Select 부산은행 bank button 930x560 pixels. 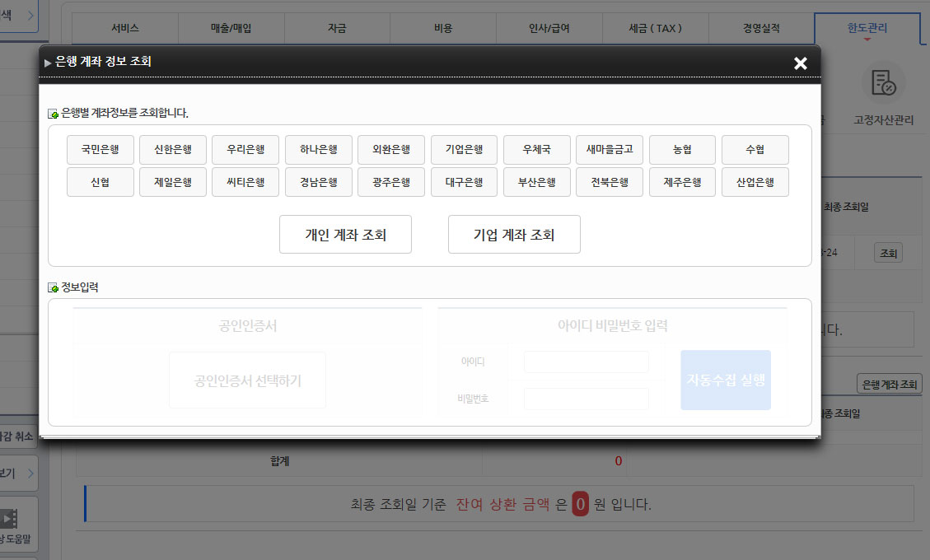[x=537, y=182]
